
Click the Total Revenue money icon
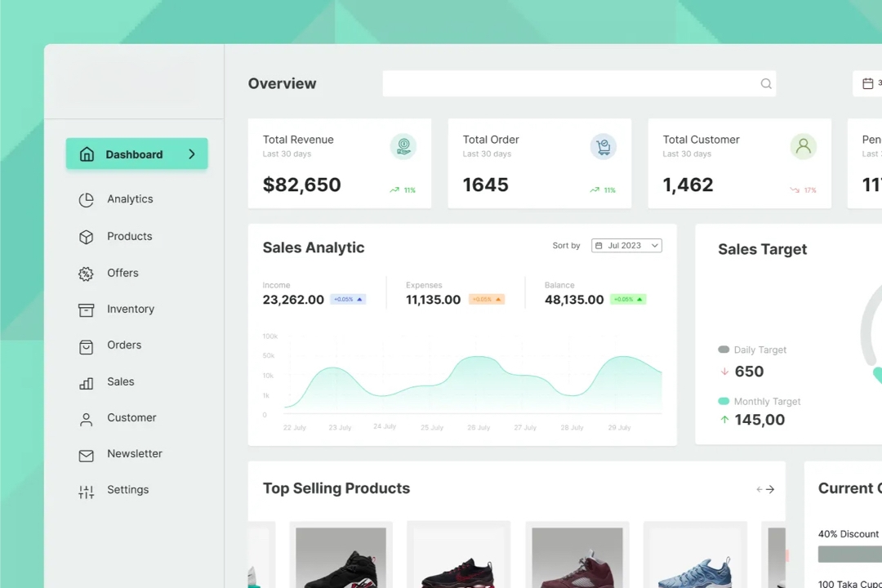(403, 147)
